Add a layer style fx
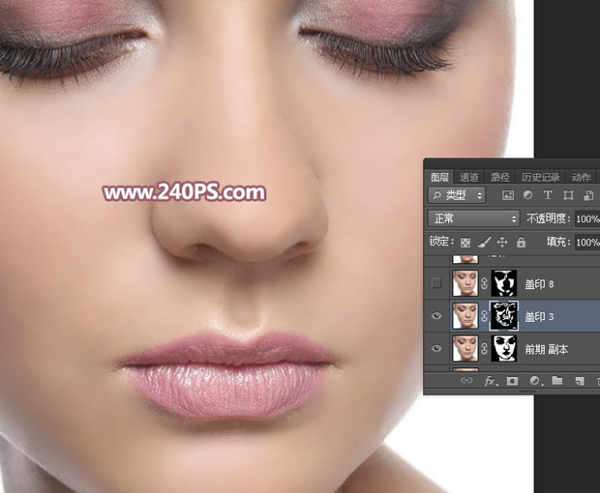Screen dimensions: 600x493 coord(491,381)
